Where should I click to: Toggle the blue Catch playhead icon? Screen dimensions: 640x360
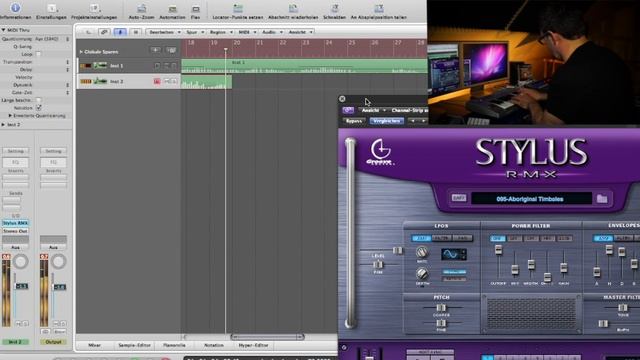120,32
